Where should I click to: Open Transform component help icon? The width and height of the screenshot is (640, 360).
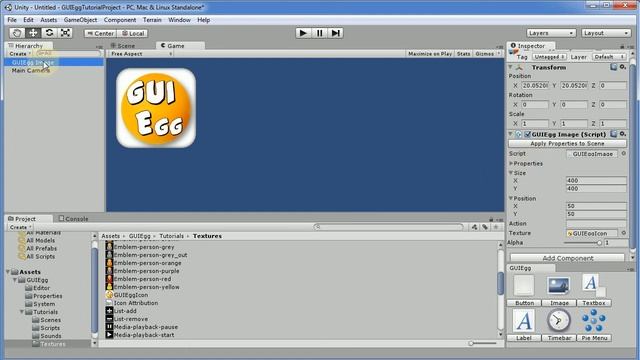[613, 67]
